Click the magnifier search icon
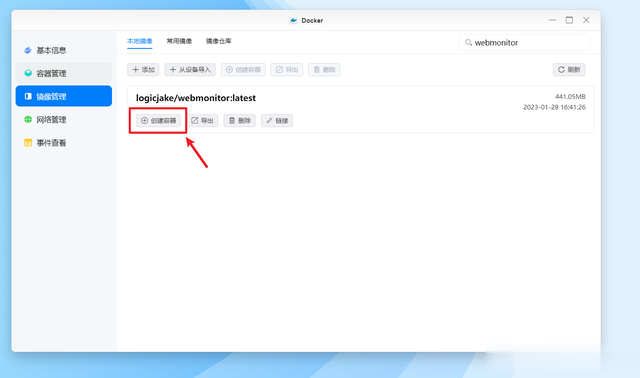Viewport: 640px width, 378px height. (x=469, y=42)
